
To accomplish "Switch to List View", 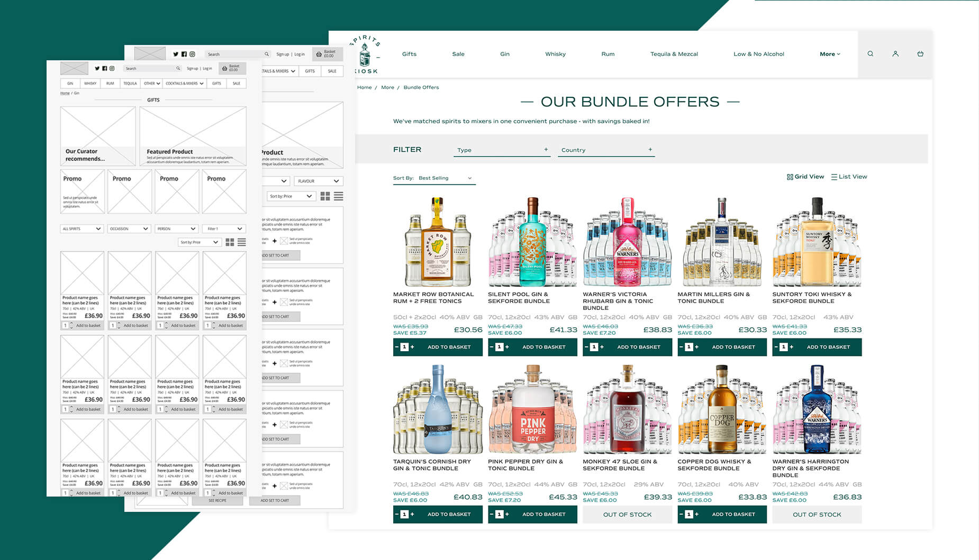I will [849, 177].
